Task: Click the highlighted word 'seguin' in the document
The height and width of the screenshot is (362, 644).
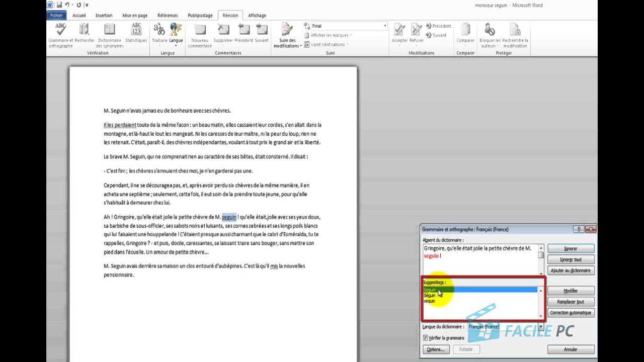Action: tap(229, 217)
